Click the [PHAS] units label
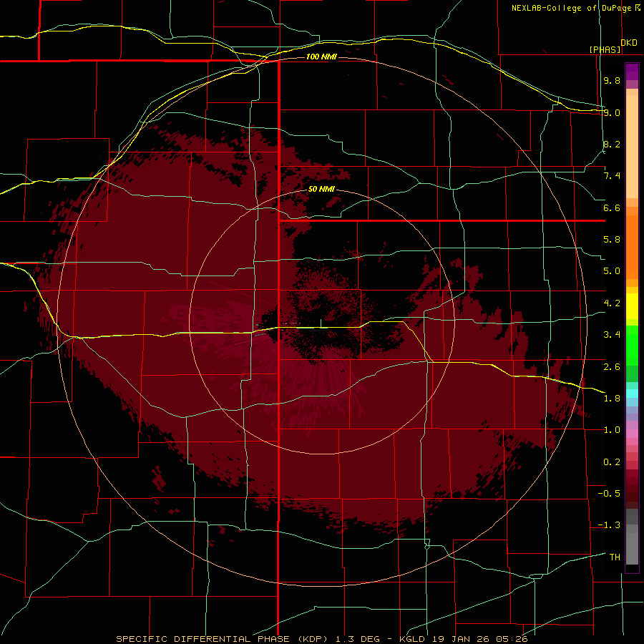The height and width of the screenshot is (644, 644). pos(605,49)
